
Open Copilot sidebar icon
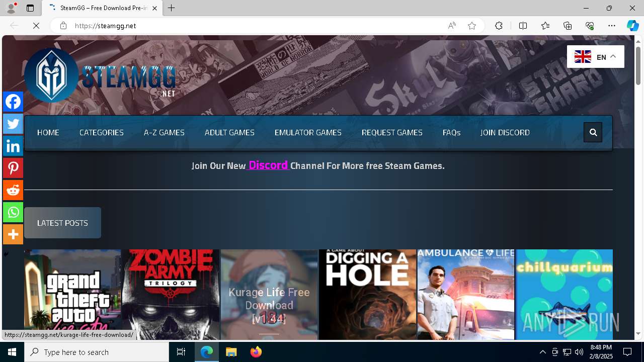pyautogui.click(x=632, y=26)
